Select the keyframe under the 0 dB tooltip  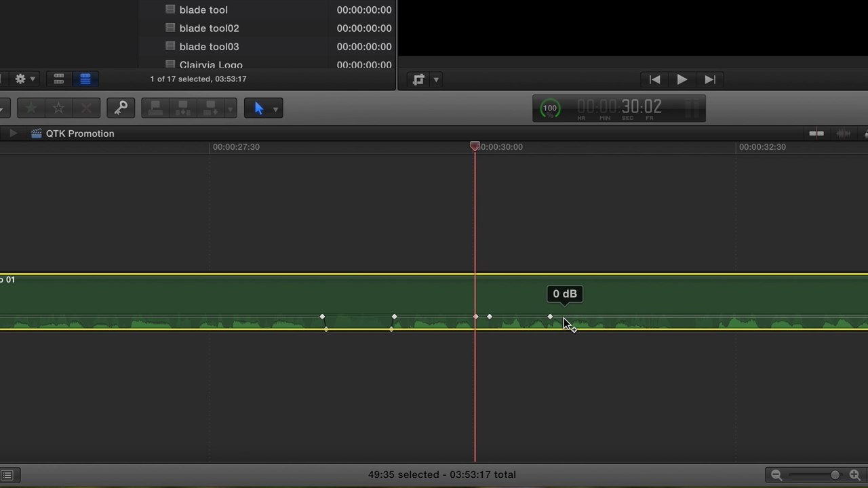click(x=550, y=317)
